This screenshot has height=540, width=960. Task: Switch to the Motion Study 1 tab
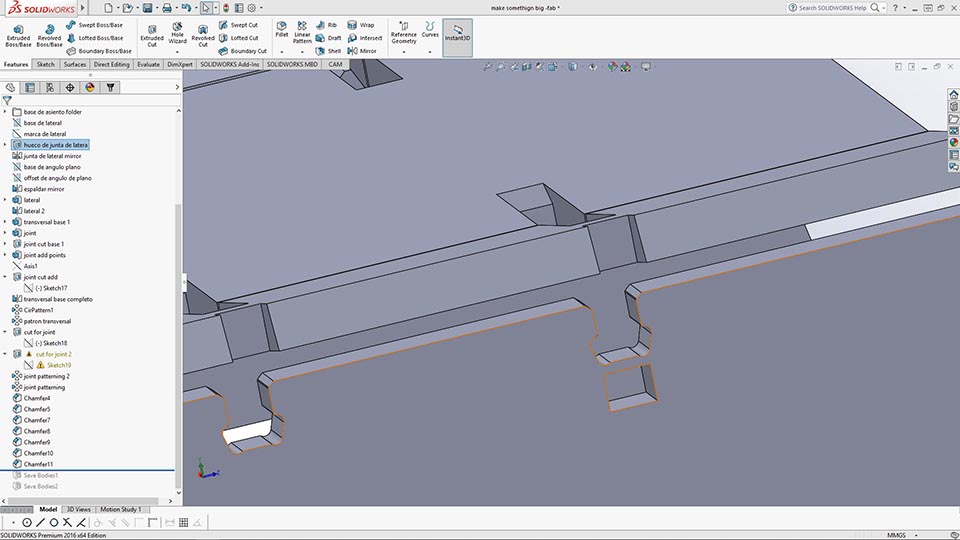(x=119, y=509)
